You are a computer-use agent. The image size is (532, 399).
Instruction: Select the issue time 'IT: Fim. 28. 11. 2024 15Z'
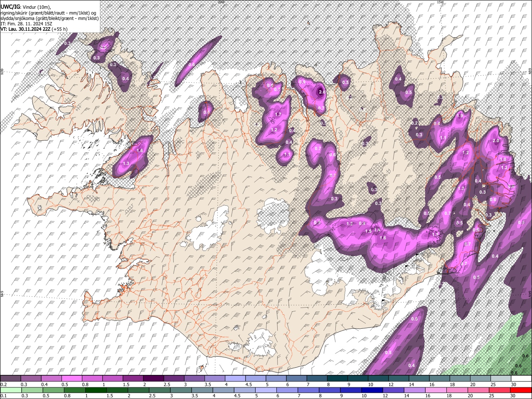(26, 24)
